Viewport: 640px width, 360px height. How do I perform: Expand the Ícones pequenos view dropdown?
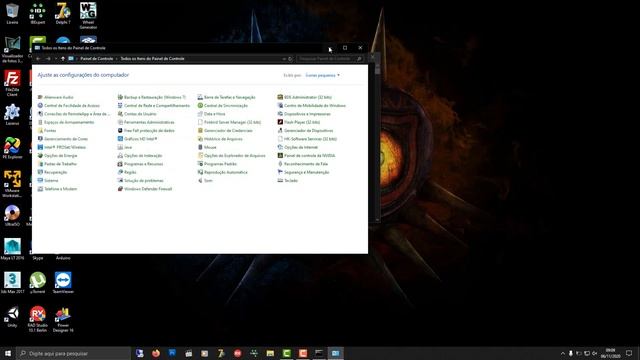point(322,76)
